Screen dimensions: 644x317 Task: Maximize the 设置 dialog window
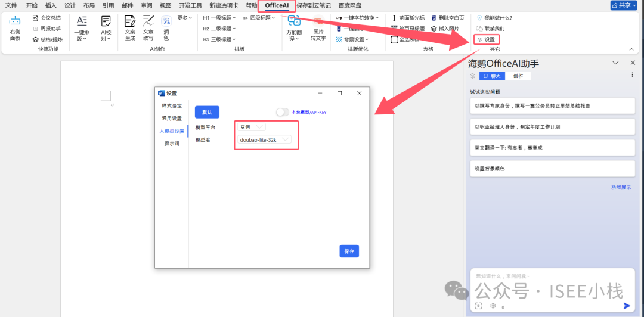pos(340,93)
